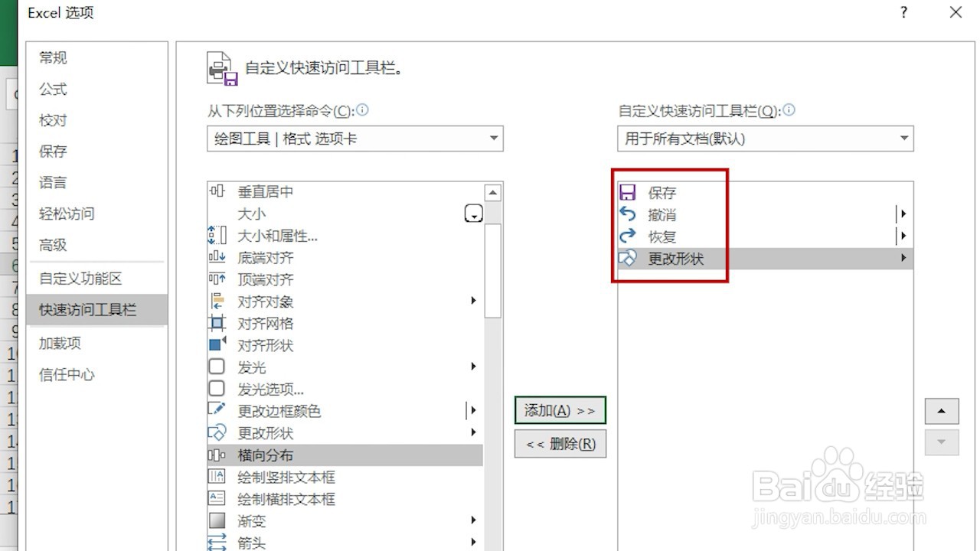Click the 更改边框颜色 command icon

(x=217, y=410)
